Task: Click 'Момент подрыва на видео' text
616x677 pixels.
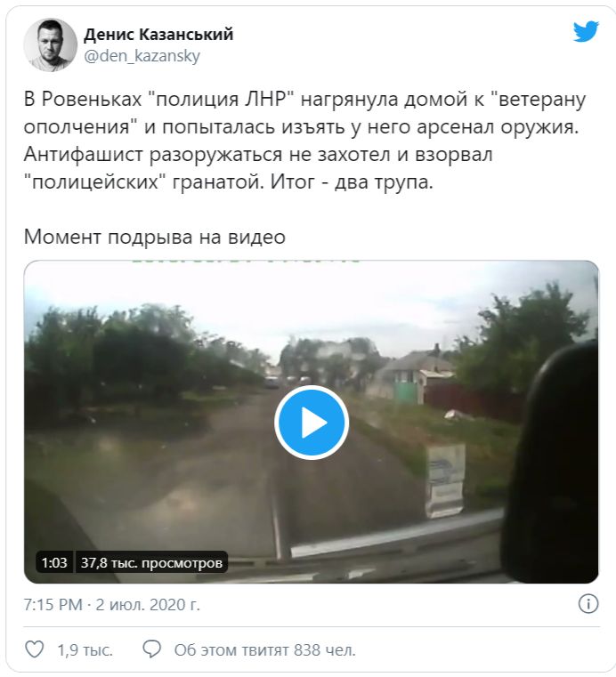Action: 155,237
